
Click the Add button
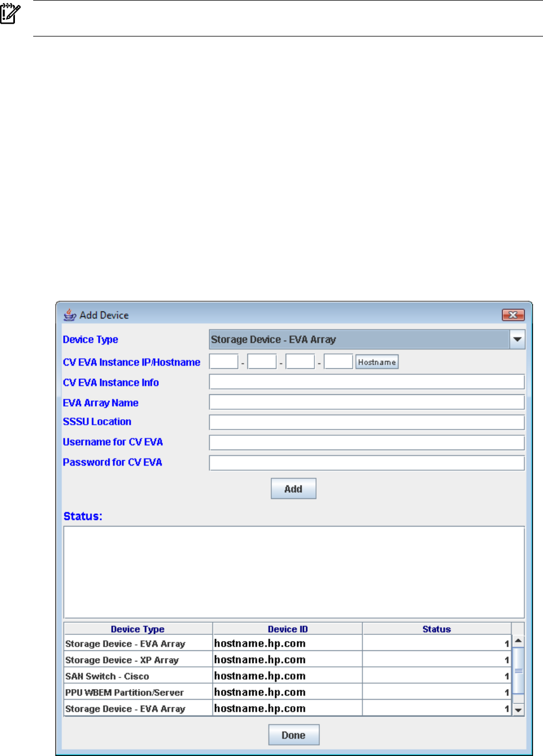coord(293,489)
